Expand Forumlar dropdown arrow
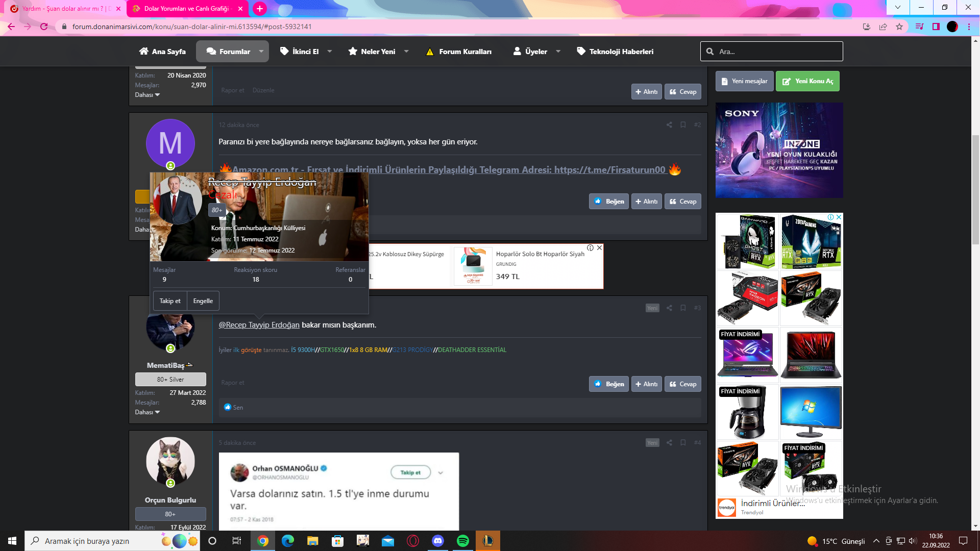Viewport: 980px width, 551px height. (261, 52)
